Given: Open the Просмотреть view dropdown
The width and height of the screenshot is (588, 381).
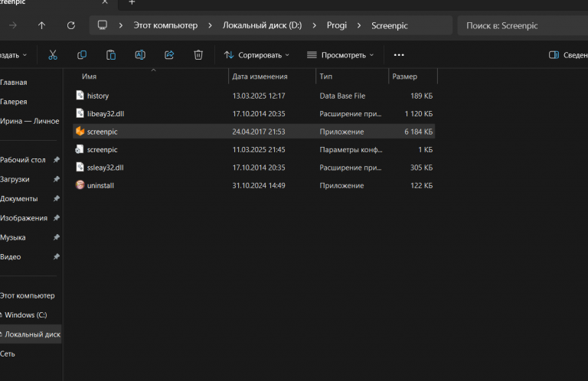Looking at the screenshot, I should pos(340,55).
